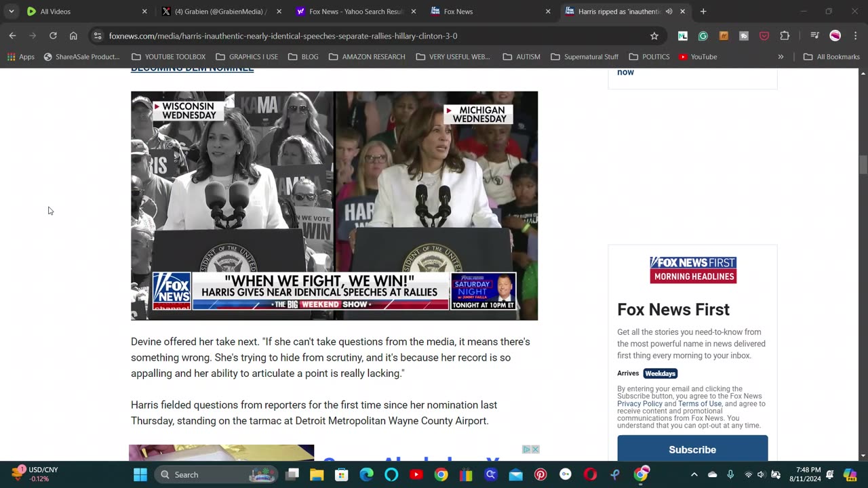Open the All Bookmarks folder
868x488 pixels.
click(x=831, y=57)
